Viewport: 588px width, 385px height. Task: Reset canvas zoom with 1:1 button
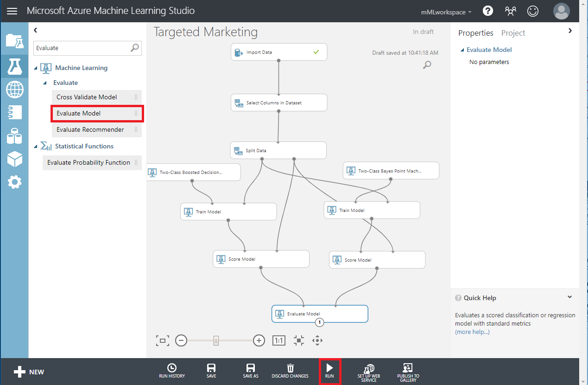coord(278,341)
